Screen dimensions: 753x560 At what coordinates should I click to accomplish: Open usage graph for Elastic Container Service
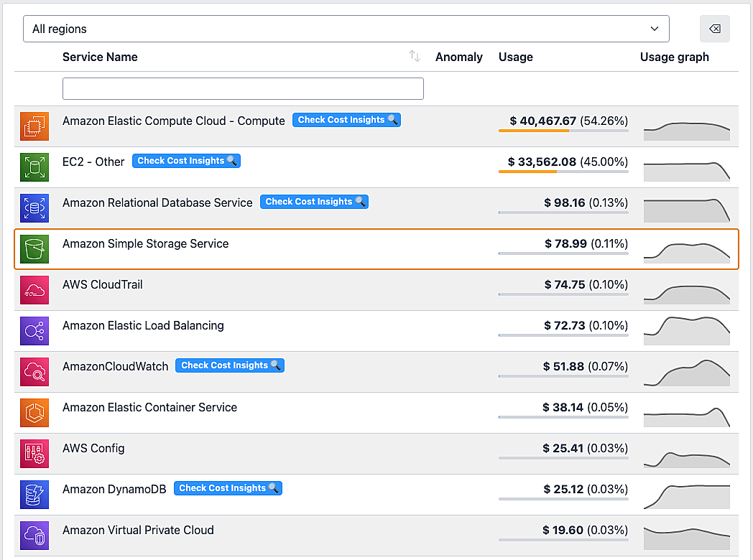coord(687,417)
